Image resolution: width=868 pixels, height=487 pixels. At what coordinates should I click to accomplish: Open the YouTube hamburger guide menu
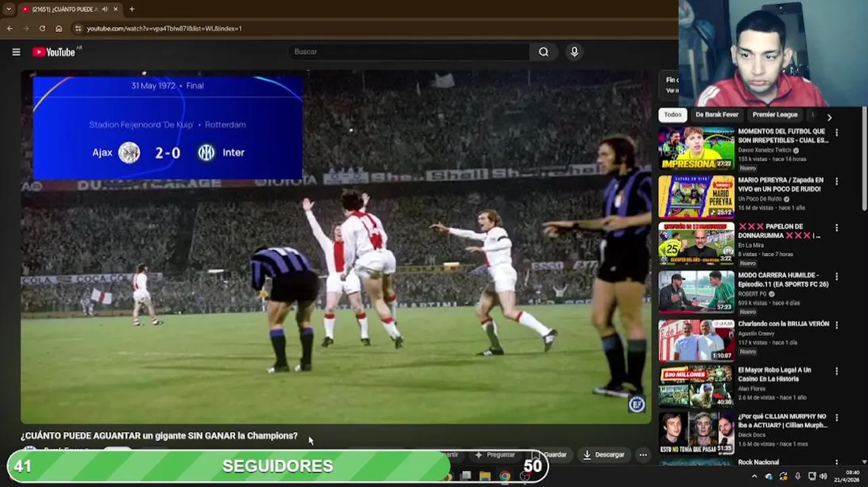point(16,52)
